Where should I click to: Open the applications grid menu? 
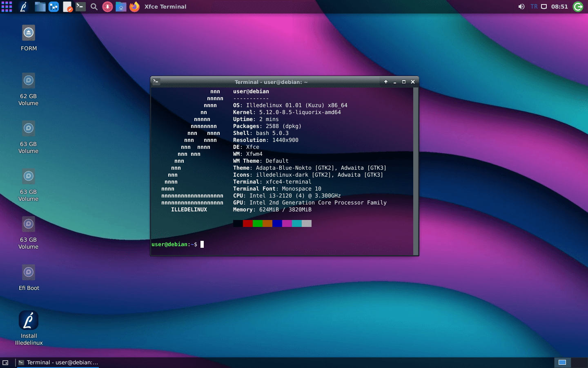pyautogui.click(x=7, y=7)
